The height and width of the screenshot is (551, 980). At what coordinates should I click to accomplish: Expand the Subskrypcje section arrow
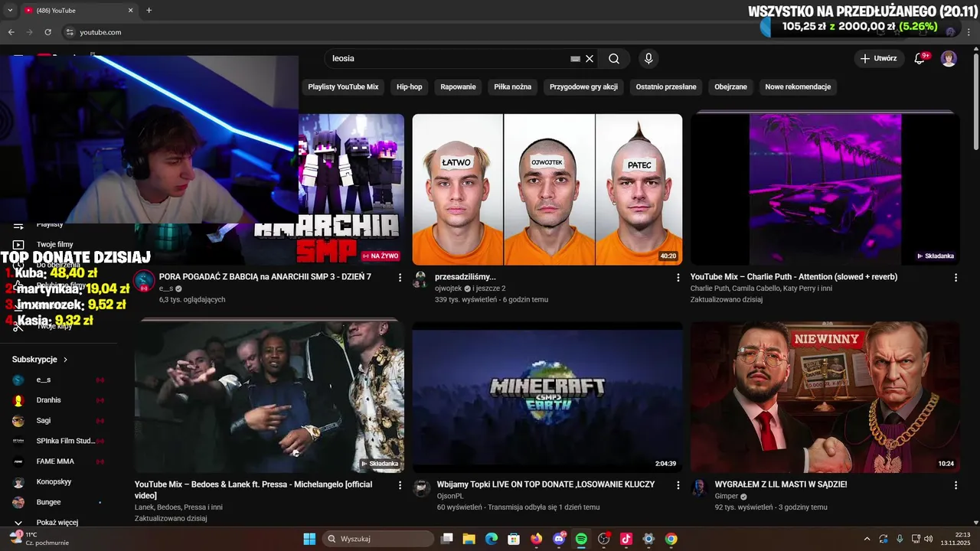point(65,360)
